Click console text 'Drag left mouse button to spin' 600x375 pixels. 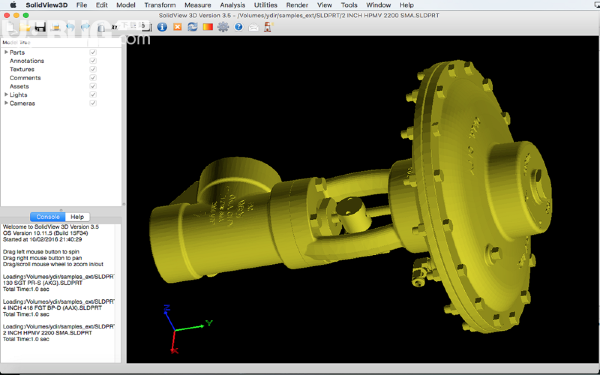coord(41,252)
